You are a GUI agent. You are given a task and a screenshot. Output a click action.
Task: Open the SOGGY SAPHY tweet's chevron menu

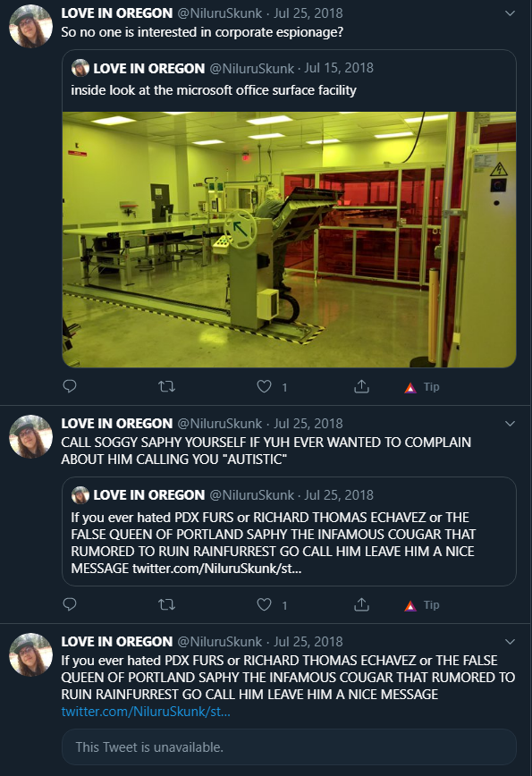pyautogui.click(x=510, y=424)
